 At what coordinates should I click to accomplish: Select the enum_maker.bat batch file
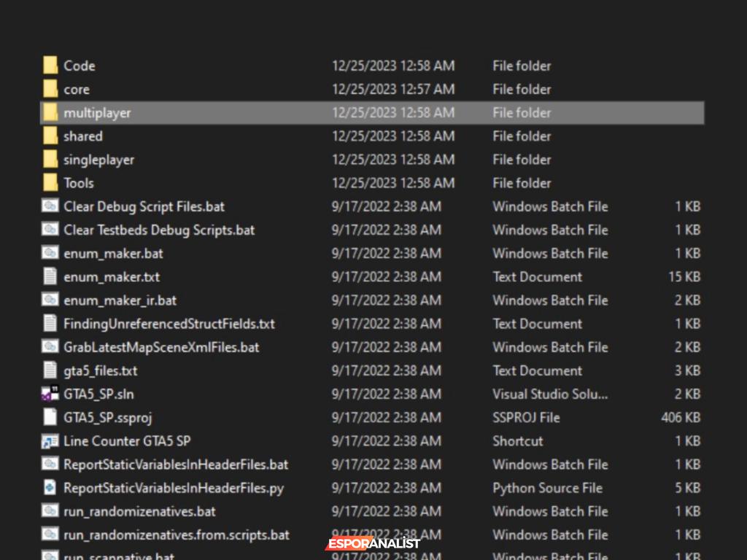[113, 254]
